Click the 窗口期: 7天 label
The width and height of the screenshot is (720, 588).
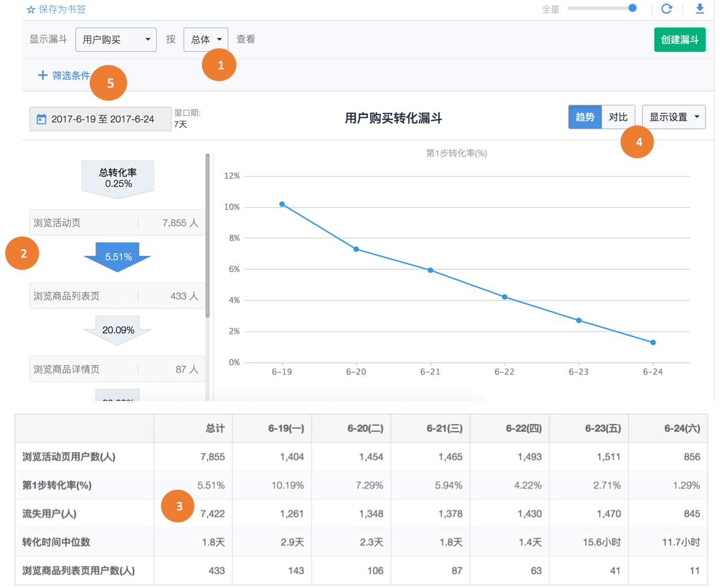187,119
